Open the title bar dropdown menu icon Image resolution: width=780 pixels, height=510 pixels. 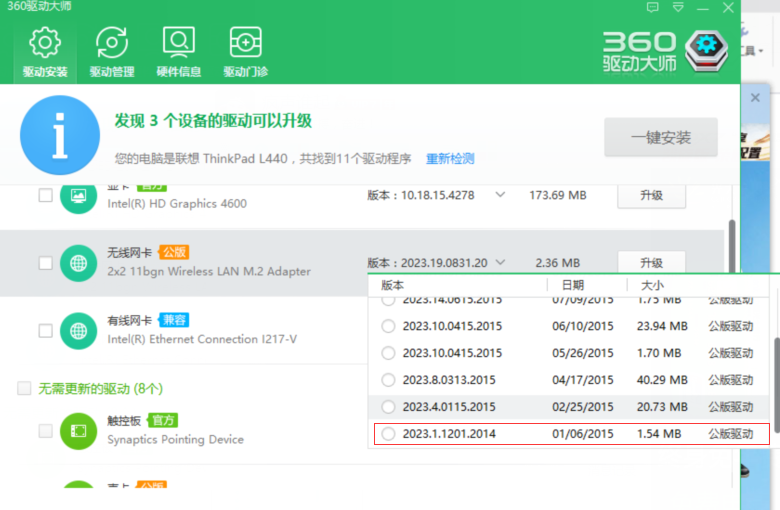(678, 7)
